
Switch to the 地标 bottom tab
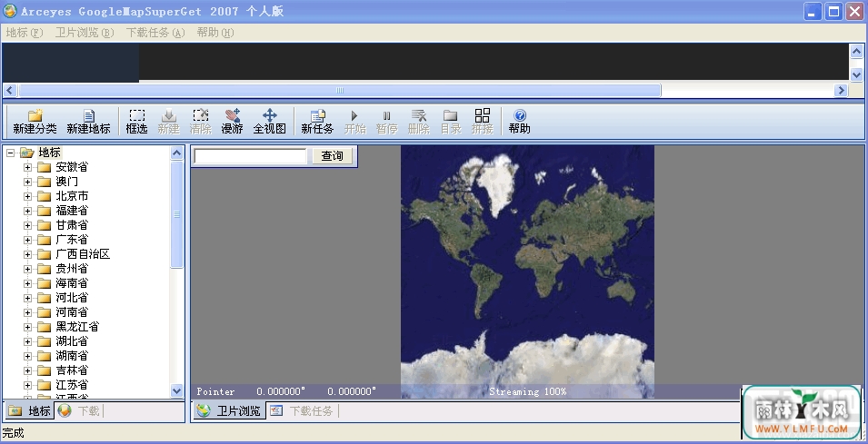pos(29,410)
